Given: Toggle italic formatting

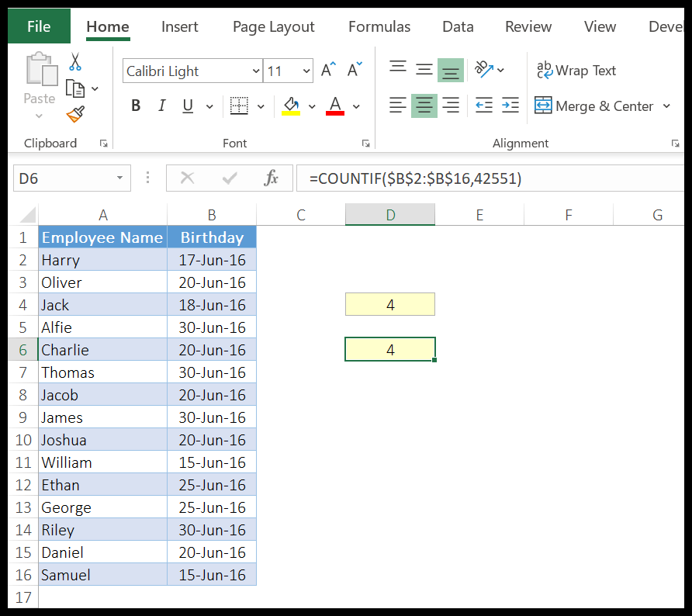Looking at the screenshot, I should 161,106.
